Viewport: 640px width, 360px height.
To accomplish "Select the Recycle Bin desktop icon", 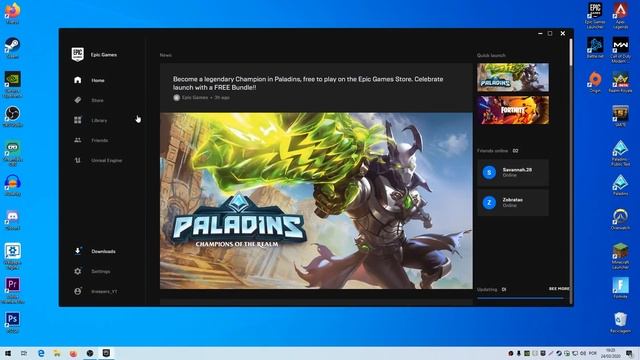I will [x=620, y=322].
